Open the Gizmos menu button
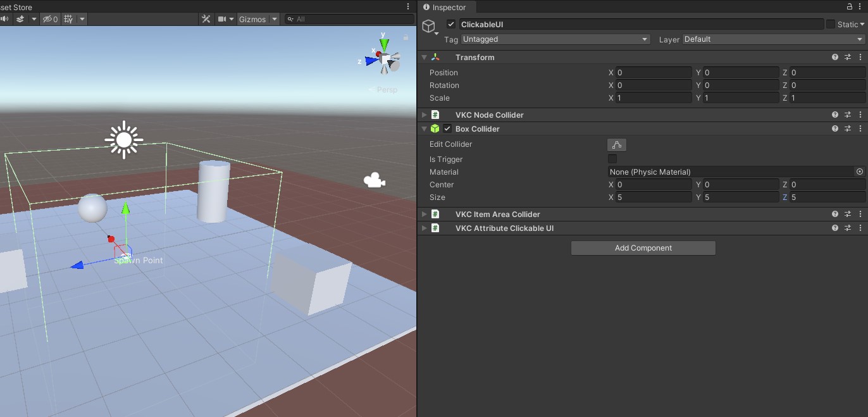Image resolution: width=868 pixels, height=417 pixels. (x=252, y=19)
